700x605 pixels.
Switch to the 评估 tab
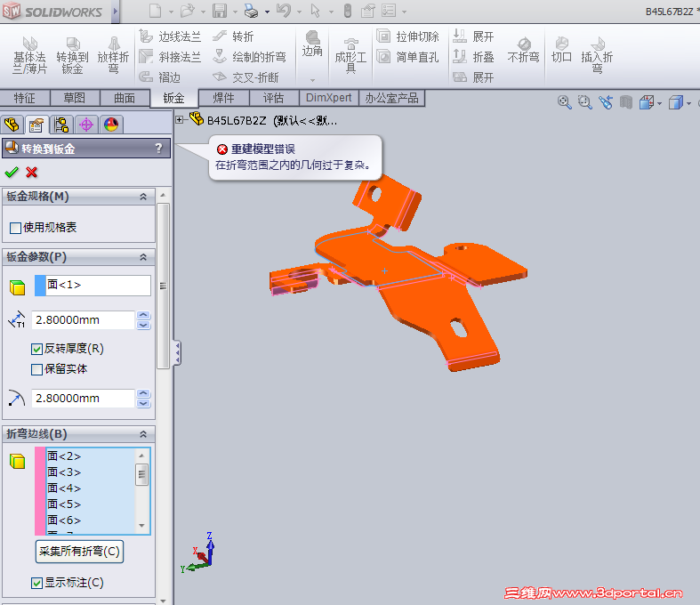point(274,98)
